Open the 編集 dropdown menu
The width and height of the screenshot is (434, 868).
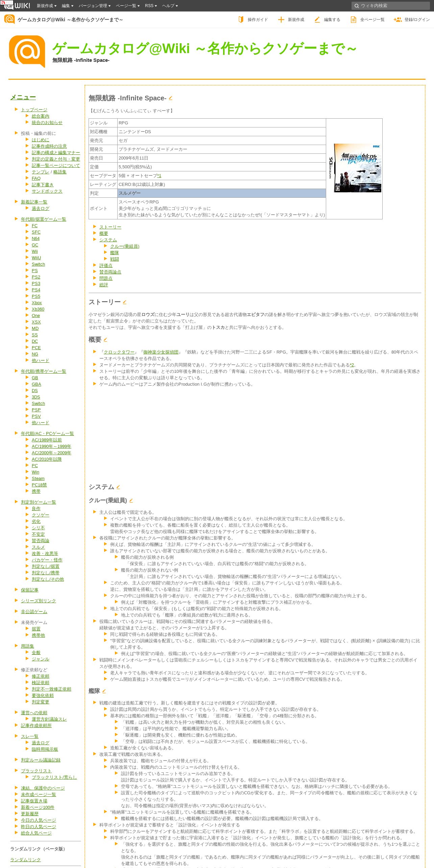[67, 6]
